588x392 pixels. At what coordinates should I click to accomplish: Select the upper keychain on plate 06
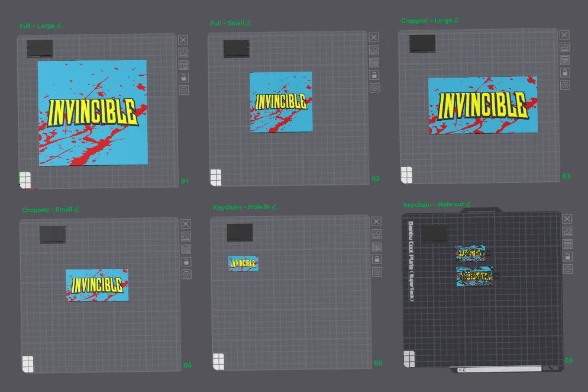coord(471,253)
